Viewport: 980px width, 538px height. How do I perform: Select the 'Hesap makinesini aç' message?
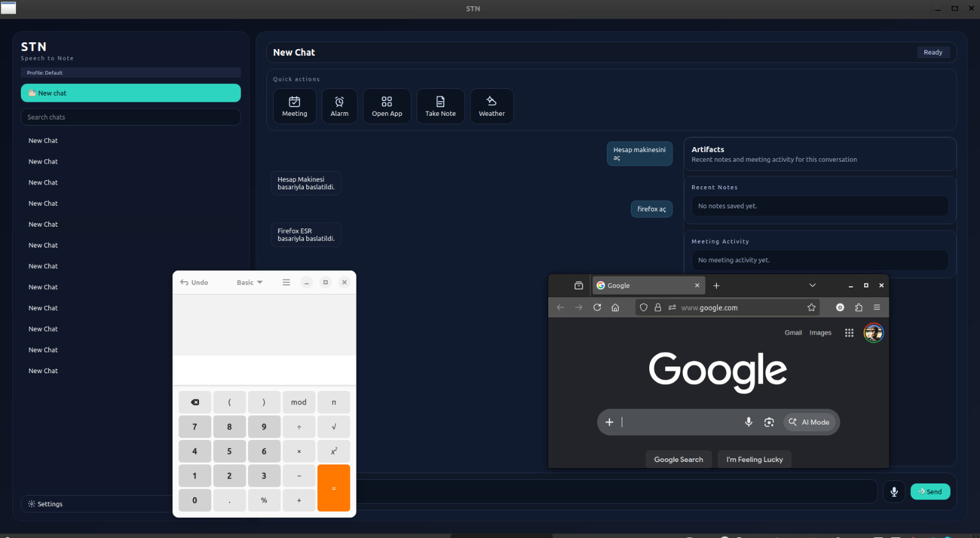(639, 154)
